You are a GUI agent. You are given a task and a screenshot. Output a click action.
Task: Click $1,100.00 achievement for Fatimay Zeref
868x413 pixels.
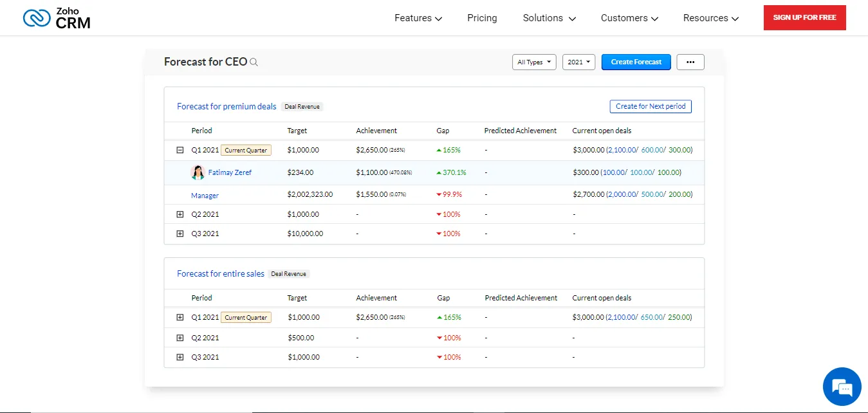(372, 172)
